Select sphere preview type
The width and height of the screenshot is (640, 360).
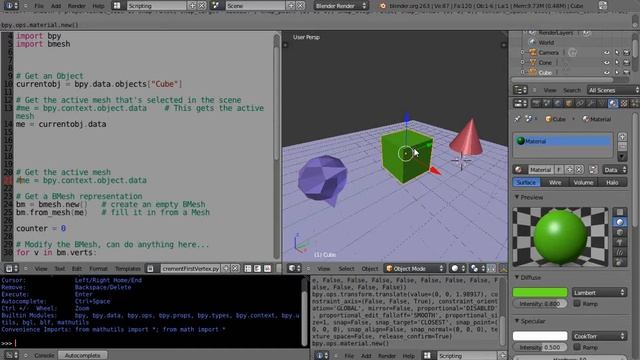tap(620, 222)
